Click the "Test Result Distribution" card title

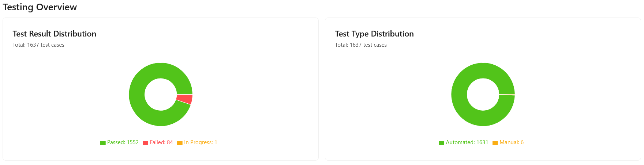click(55, 34)
